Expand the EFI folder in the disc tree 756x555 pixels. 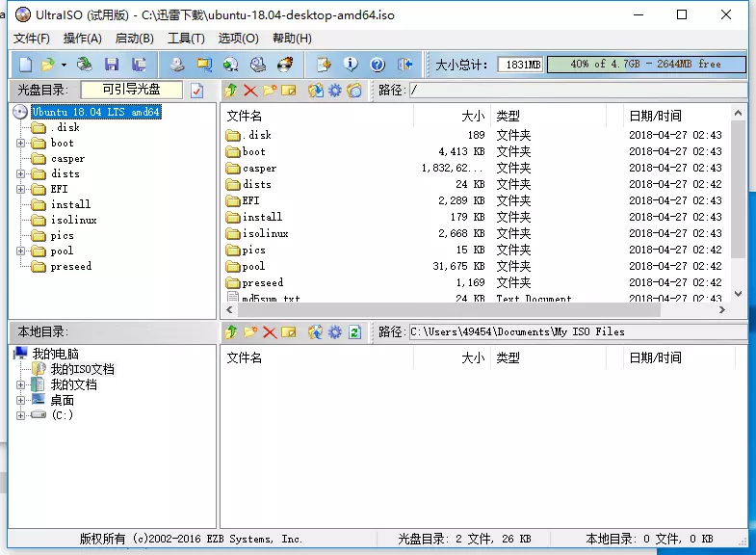[x=20, y=189]
